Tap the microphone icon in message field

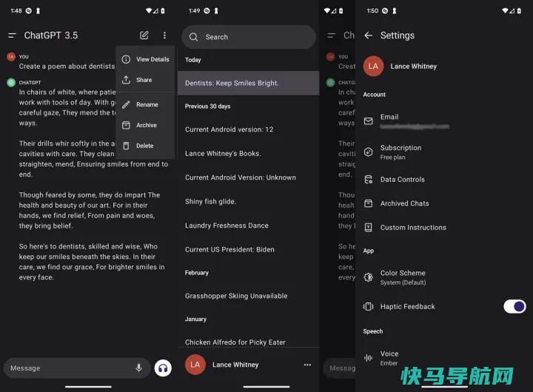[x=138, y=368]
